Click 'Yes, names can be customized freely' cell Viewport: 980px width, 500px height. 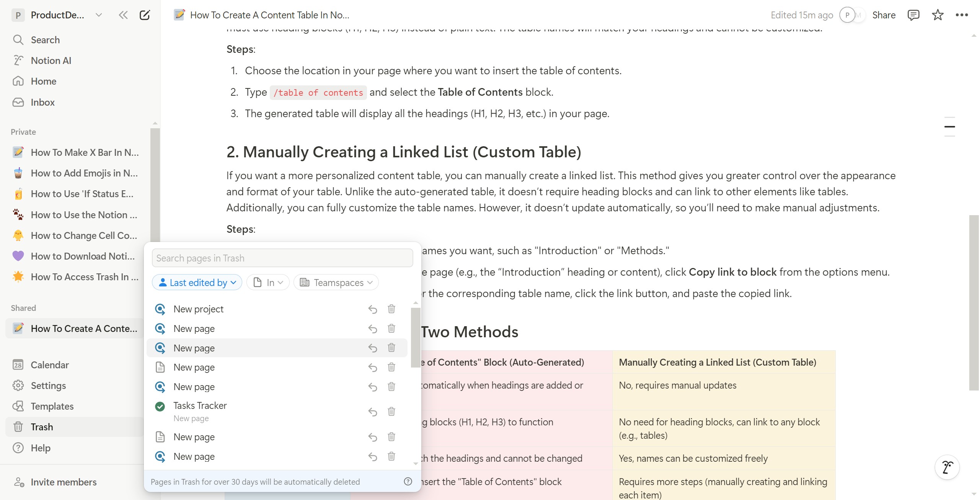[x=724, y=458]
